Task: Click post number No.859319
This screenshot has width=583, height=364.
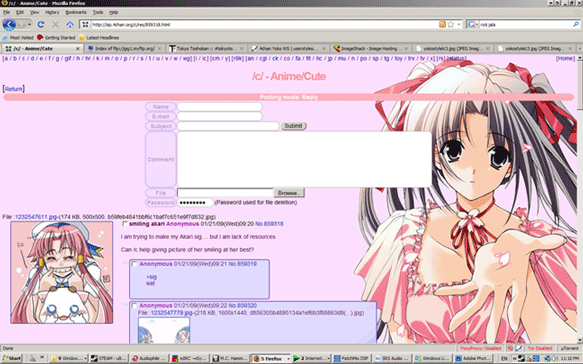Action: 242,264
